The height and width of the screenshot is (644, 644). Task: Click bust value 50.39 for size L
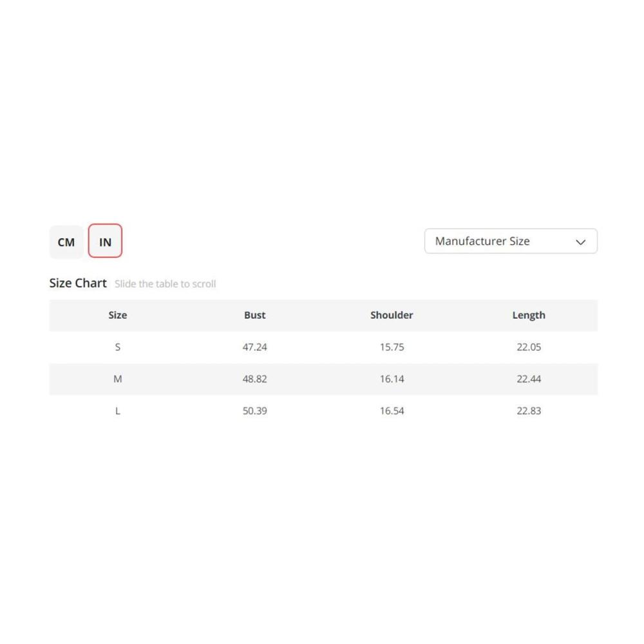(x=254, y=411)
